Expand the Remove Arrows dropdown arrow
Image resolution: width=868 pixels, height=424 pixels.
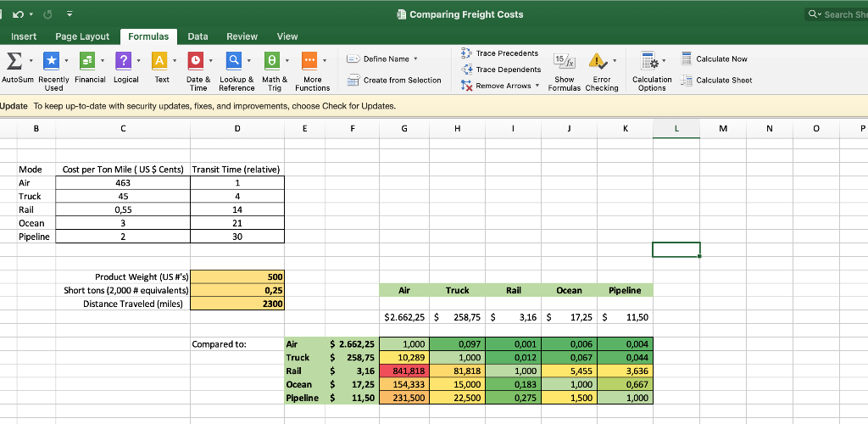pyautogui.click(x=537, y=86)
